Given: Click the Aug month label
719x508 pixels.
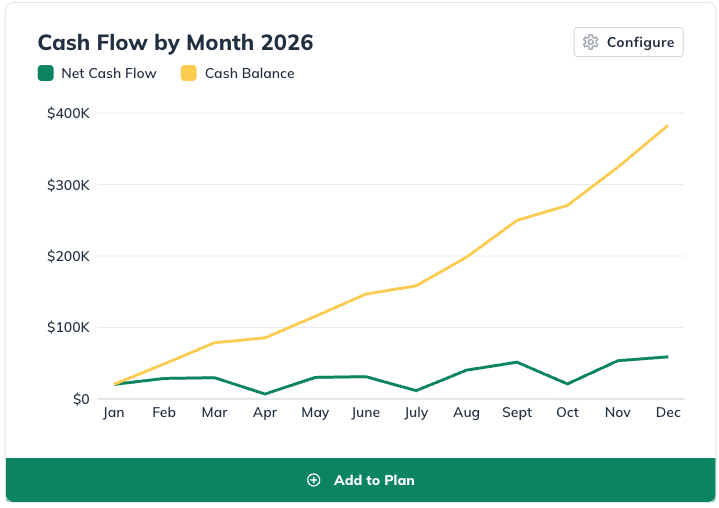Looking at the screenshot, I should pyautogui.click(x=466, y=413).
